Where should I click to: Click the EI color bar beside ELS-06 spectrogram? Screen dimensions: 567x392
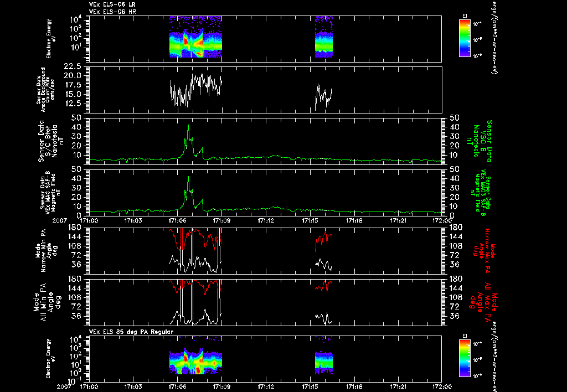click(x=465, y=38)
